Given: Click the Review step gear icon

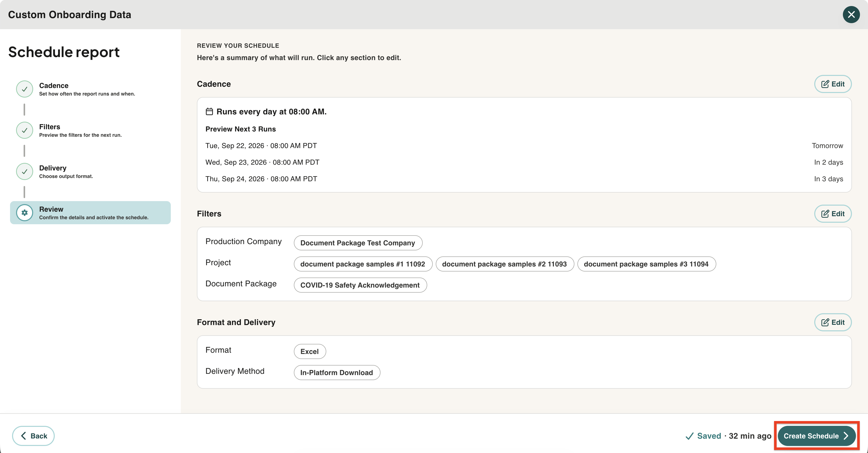Looking at the screenshot, I should 25,213.
